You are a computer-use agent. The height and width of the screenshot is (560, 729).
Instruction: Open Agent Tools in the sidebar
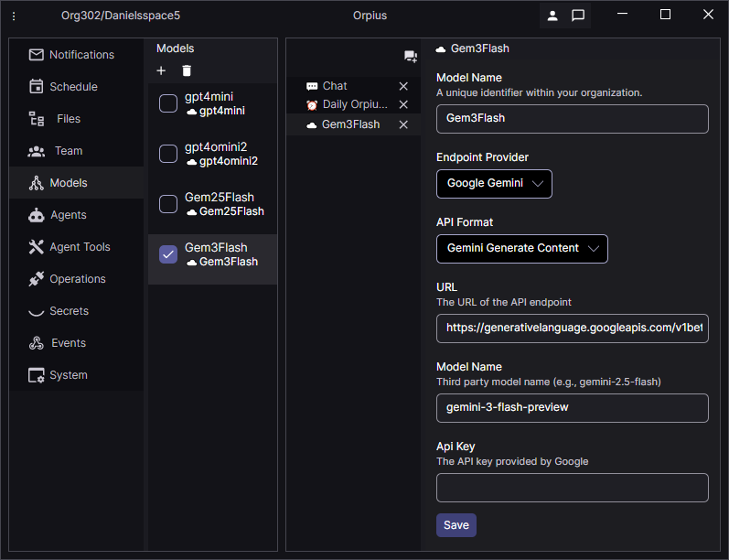[80, 247]
